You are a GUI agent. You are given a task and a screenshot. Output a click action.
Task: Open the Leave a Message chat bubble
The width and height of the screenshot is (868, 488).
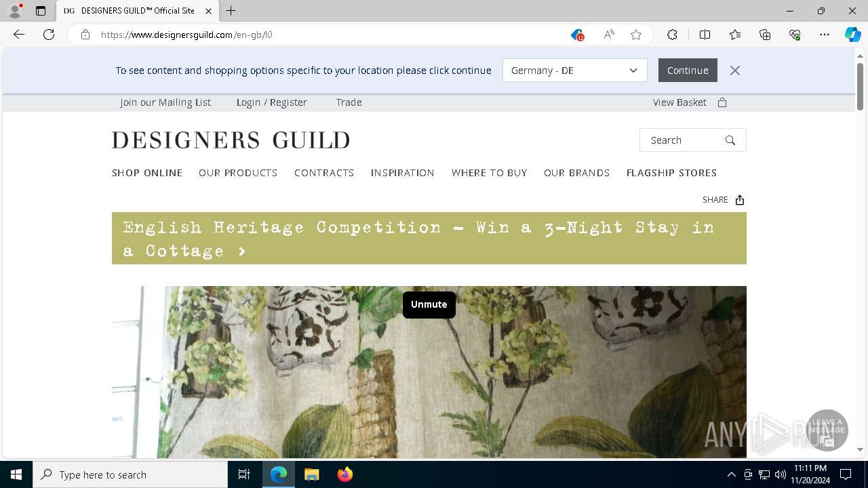(x=827, y=430)
